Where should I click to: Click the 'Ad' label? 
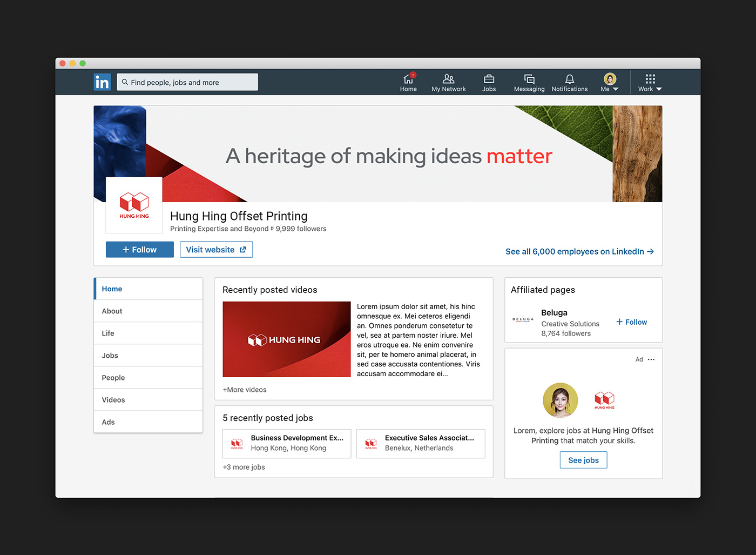639,359
